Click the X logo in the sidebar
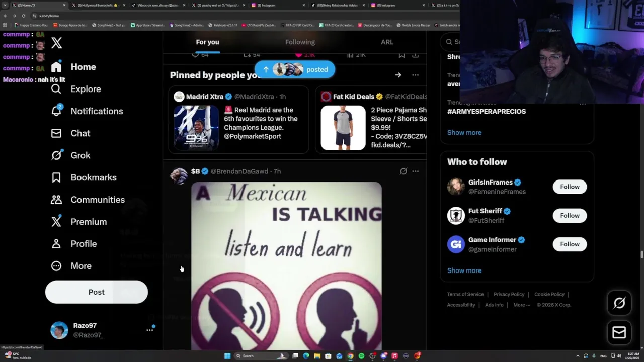Screen dimensions: 644x362 (x=56, y=43)
